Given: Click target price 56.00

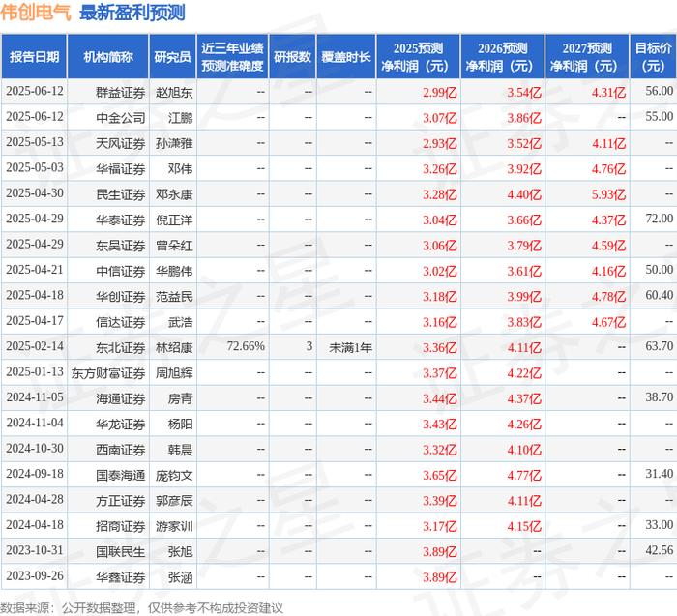Looking at the screenshot, I should (660, 91).
